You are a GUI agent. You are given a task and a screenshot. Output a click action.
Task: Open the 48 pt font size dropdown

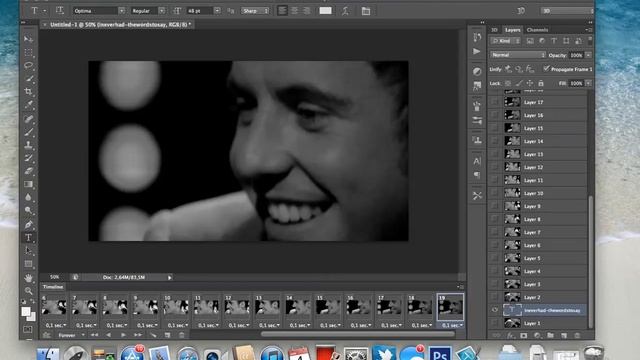point(217,11)
